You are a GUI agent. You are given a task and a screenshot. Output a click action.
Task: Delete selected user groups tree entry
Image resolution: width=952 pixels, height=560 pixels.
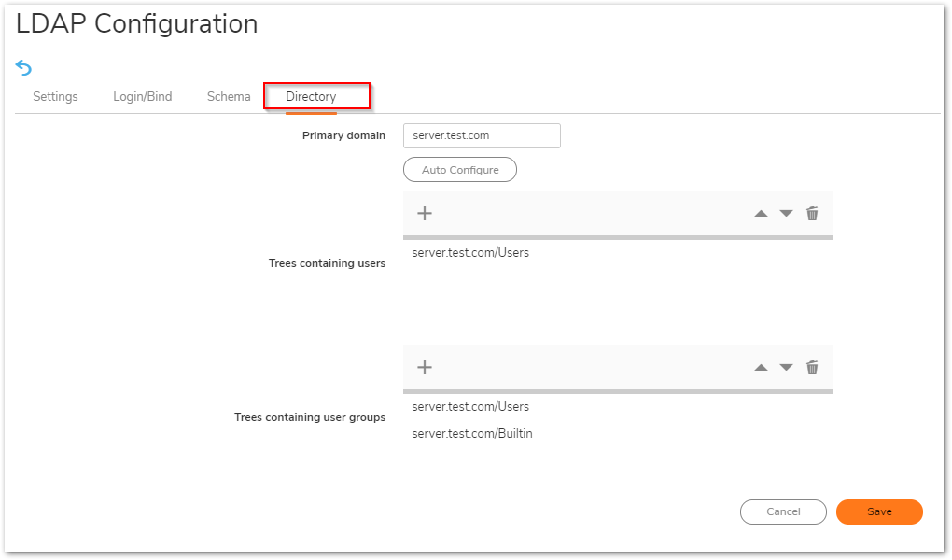(812, 367)
